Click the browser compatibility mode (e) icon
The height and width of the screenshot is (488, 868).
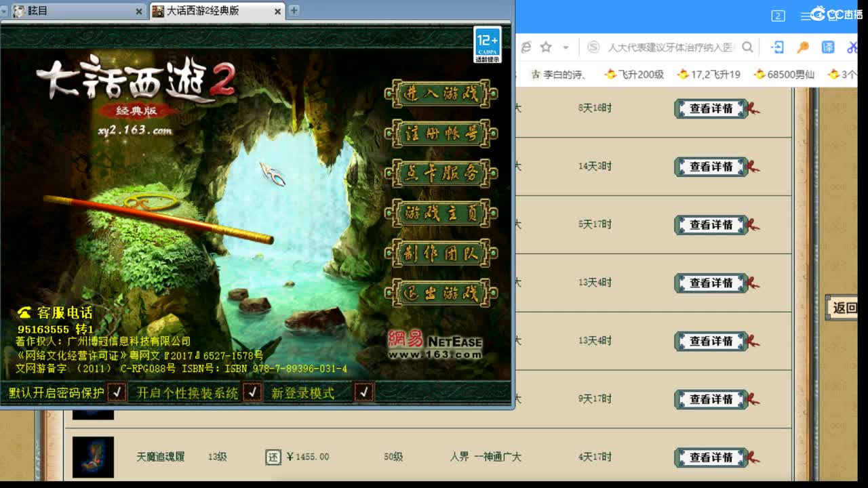[526, 47]
